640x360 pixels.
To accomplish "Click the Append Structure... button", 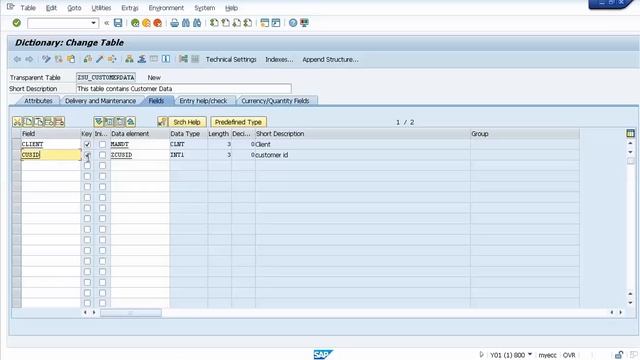I will click(330, 59).
